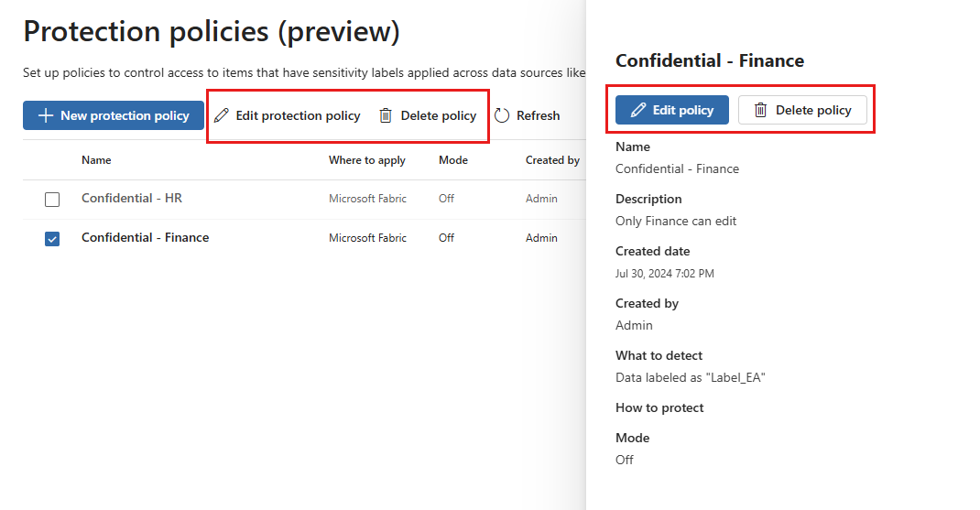Click Edit protection policy in toolbar

[x=298, y=115]
